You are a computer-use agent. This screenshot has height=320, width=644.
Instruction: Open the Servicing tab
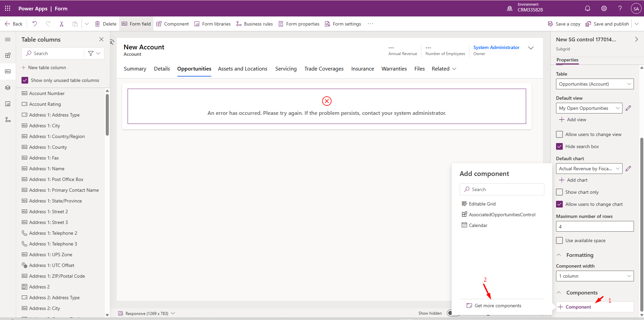(x=286, y=69)
